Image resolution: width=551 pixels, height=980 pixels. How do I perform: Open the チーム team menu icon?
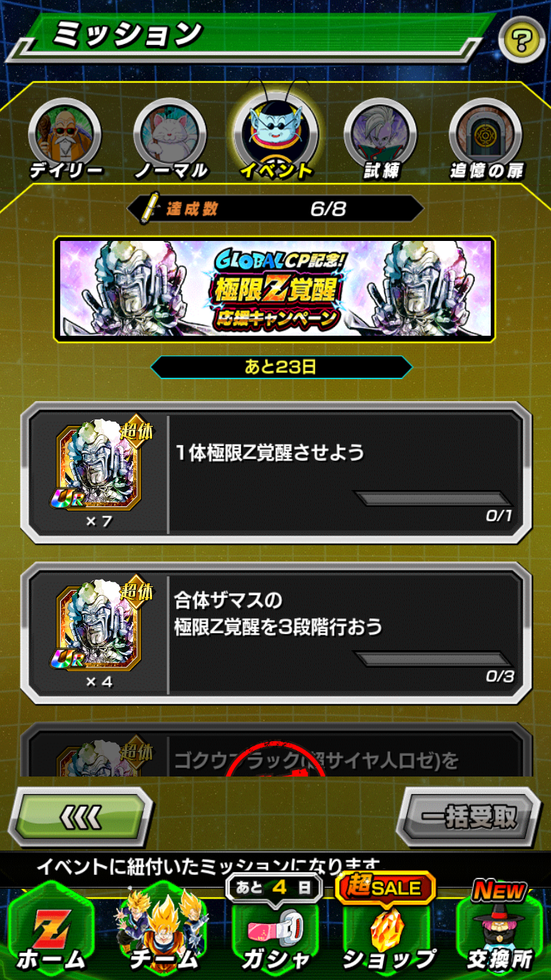(164, 929)
